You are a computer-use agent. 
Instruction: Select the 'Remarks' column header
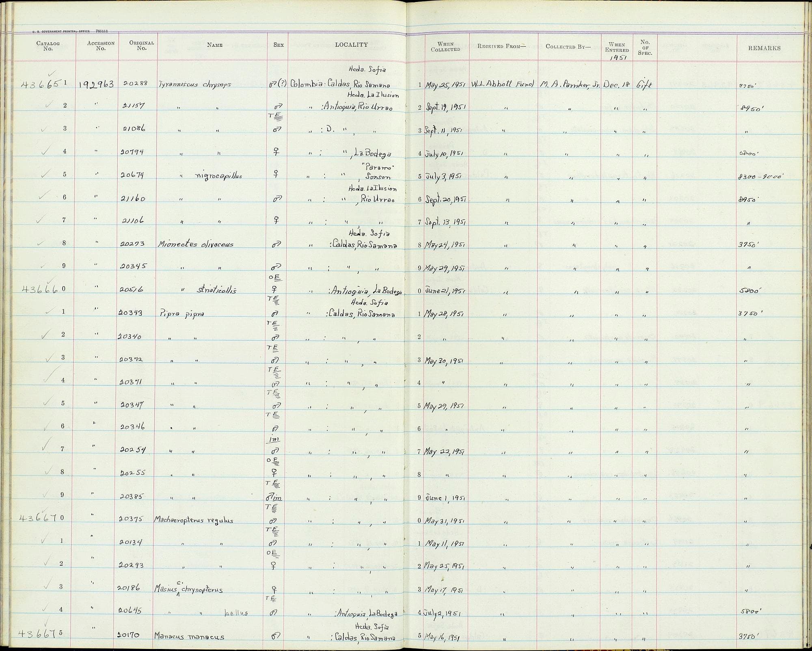(x=764, y=48)
